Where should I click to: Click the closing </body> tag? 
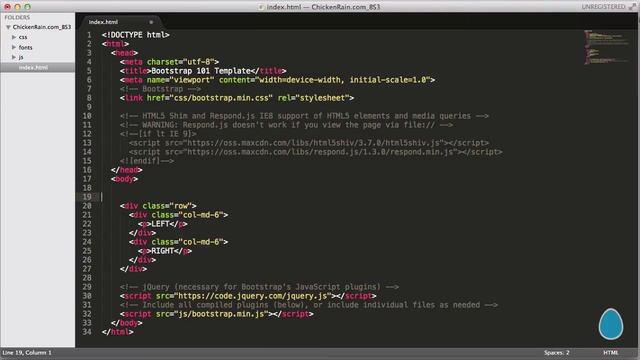(127, 323)
